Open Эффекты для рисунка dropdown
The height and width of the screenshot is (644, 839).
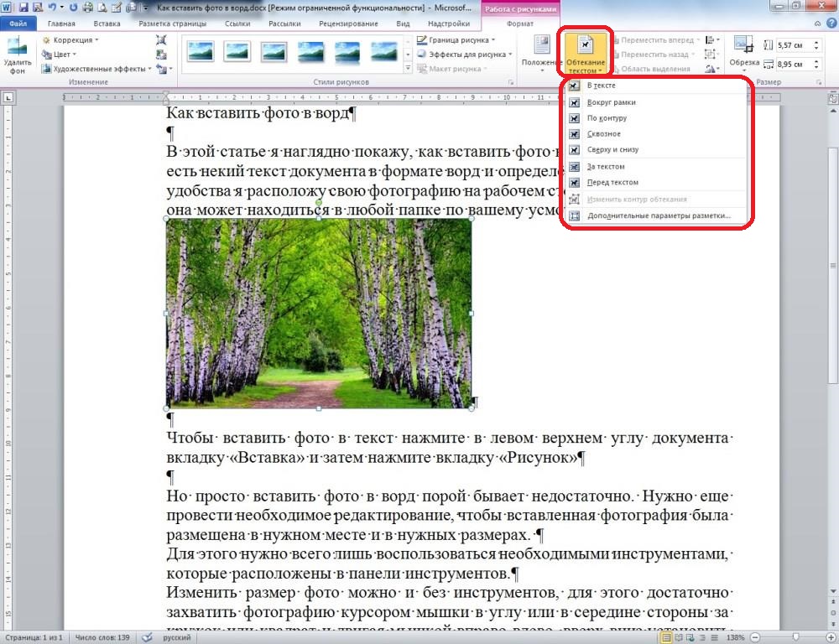pyautogui.click(x=465, y=54)
